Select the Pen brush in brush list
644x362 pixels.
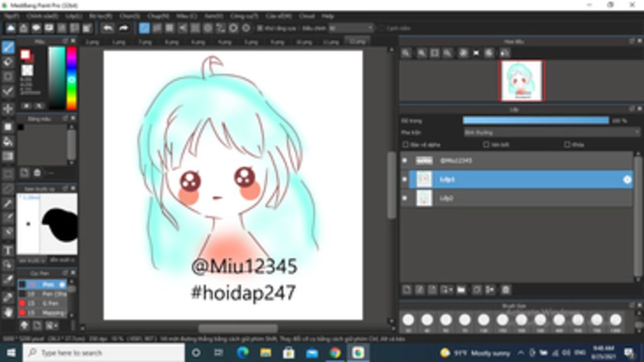pyautogui.click(x=42, y=284)
